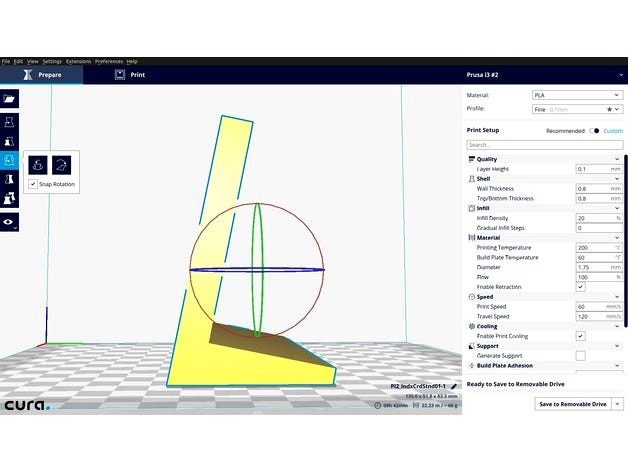Viewport: 628px width, 472px height.
Task: Select the Move tool in left toolbar
Action: click(x=9, y=120)
